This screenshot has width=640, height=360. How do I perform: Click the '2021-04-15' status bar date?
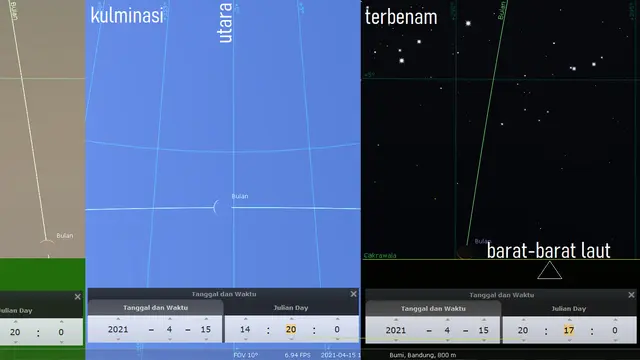point(339,355)
